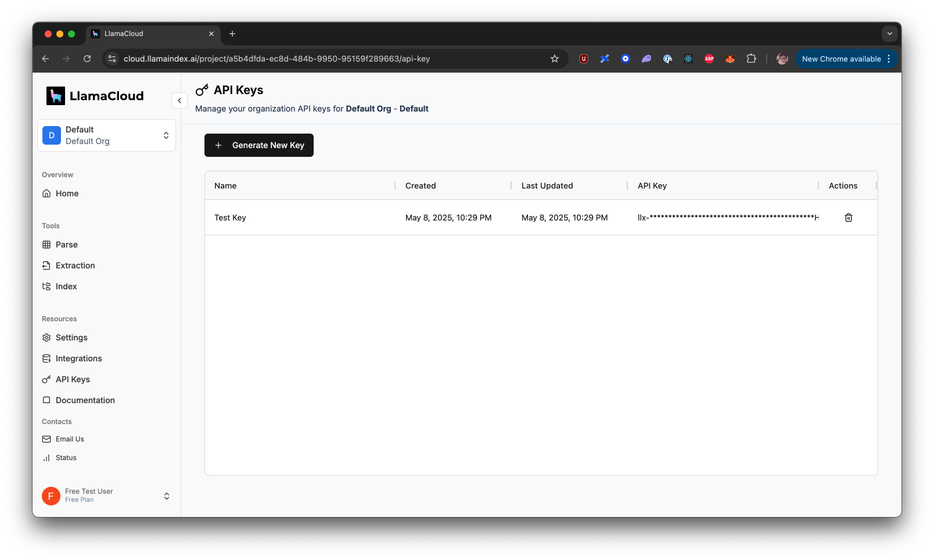Click the Ghostery extension icon

point(646,59)
